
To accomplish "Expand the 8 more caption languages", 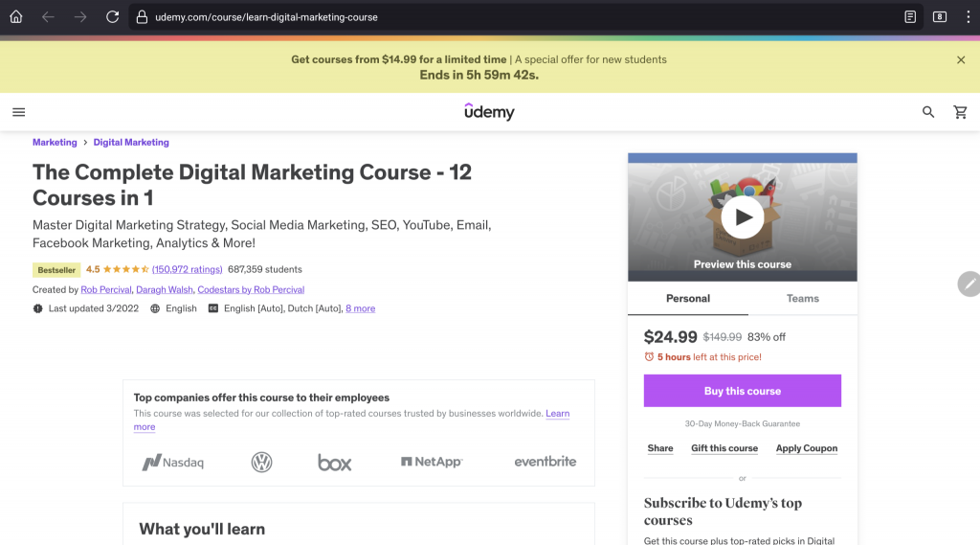I will 361,308.
